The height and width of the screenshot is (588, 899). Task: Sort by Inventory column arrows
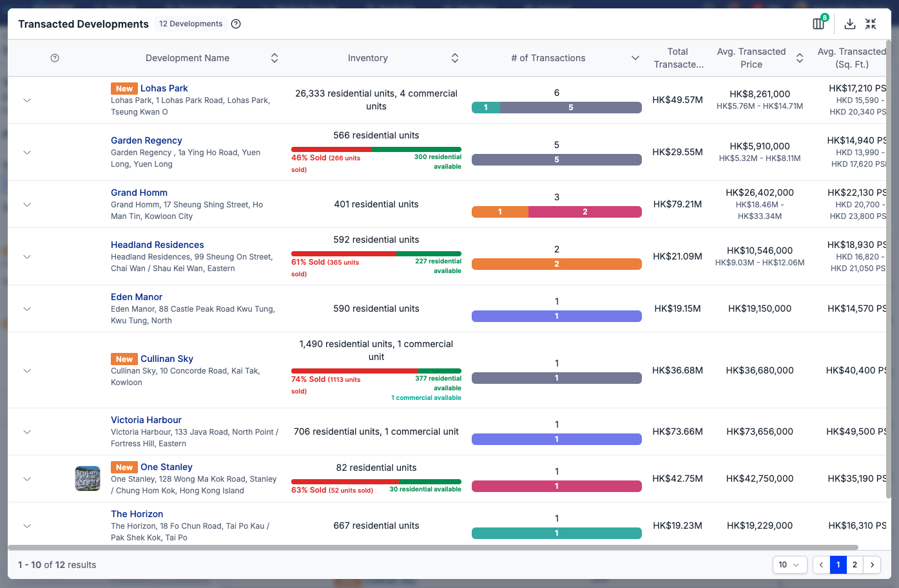455,58
